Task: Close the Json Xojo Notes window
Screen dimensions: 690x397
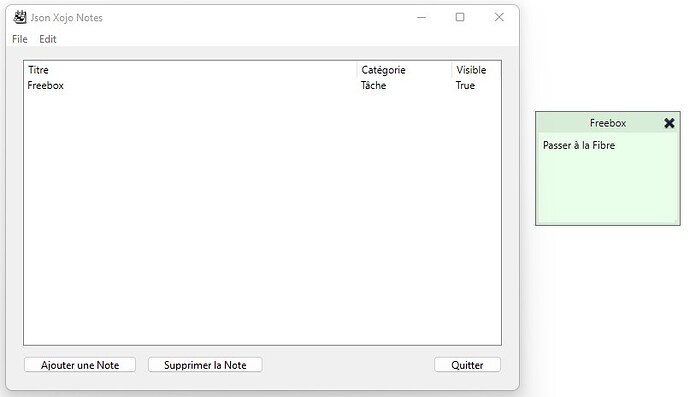Action: (499, 17)
